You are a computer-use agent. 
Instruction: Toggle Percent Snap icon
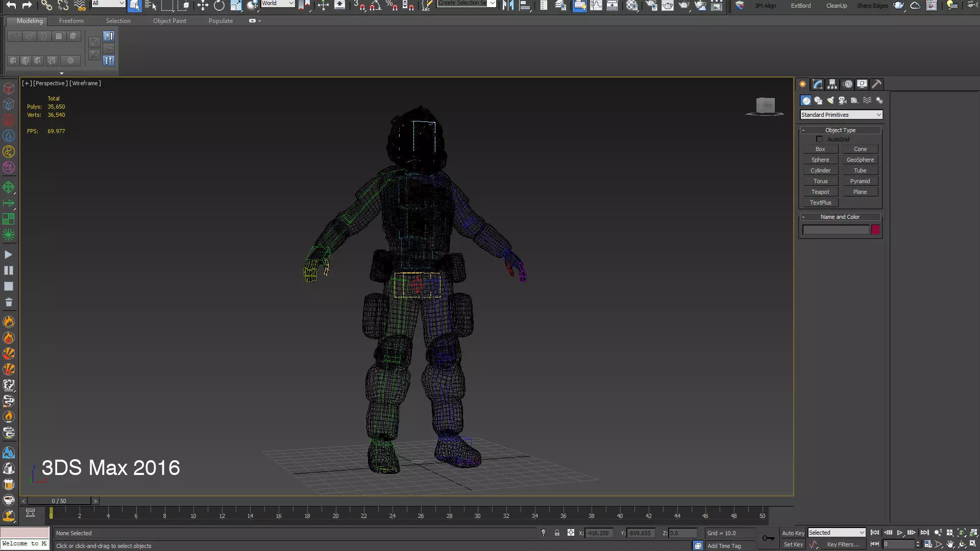tap(392, 5)
